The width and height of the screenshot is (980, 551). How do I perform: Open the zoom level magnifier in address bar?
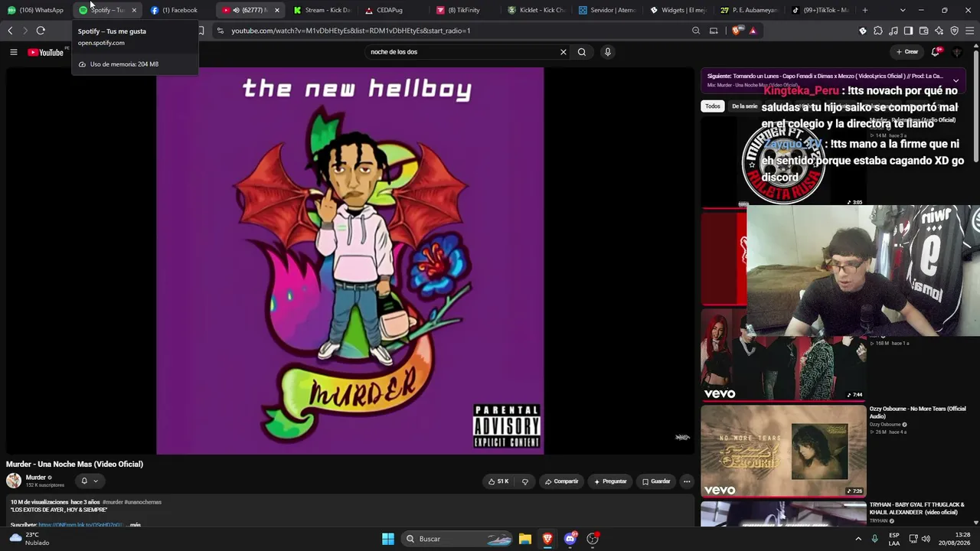696,31
